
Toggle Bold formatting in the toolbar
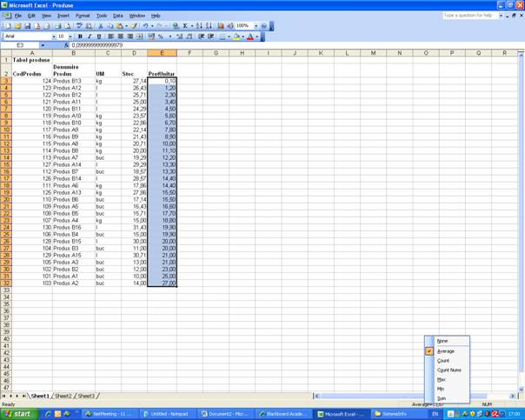tap(80, 37)
